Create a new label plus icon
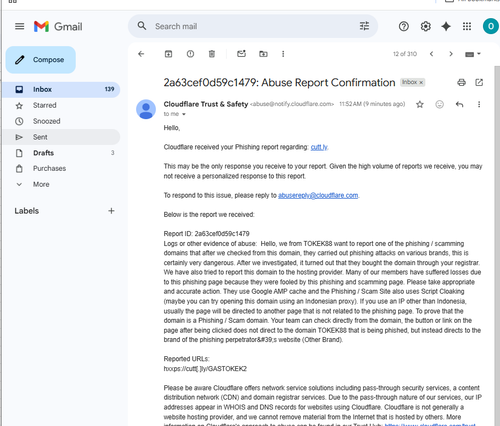The height and width of the screenshot is (426, 500). point(111,211)
